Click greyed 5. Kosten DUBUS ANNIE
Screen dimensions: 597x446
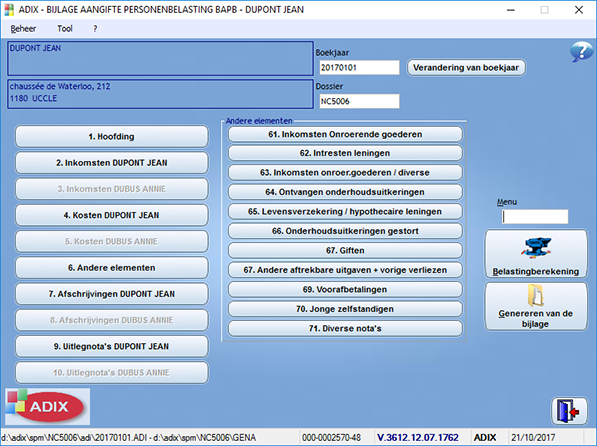point(112,242)
